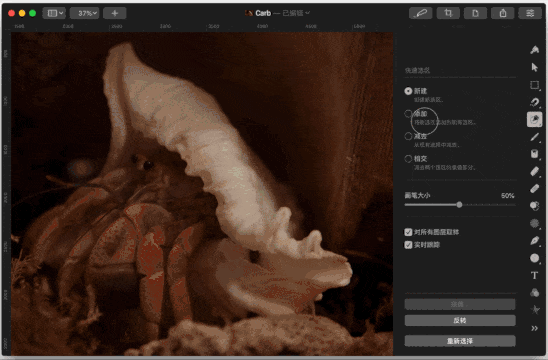This screenshot has height=360, width=548.
Task: Select the rectangular marquee selection tool
Action: (x=534, y=85)
